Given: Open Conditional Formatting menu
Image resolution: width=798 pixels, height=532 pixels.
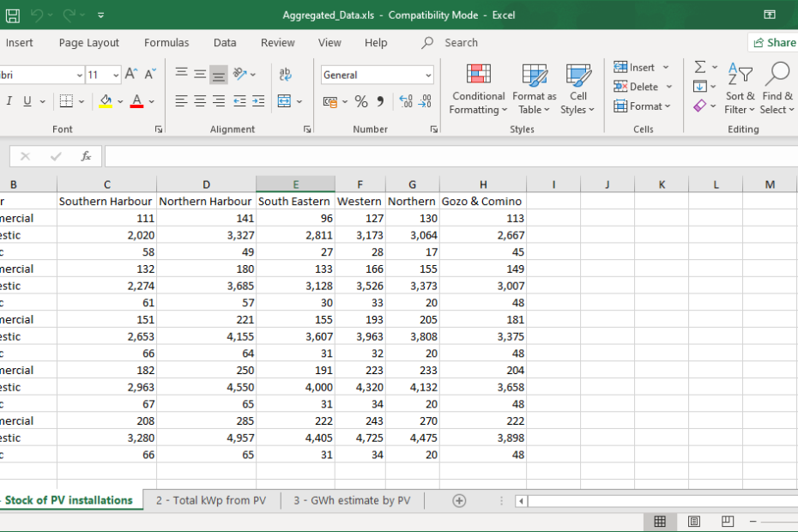Looking at the screenshot, I should (478, 89).
